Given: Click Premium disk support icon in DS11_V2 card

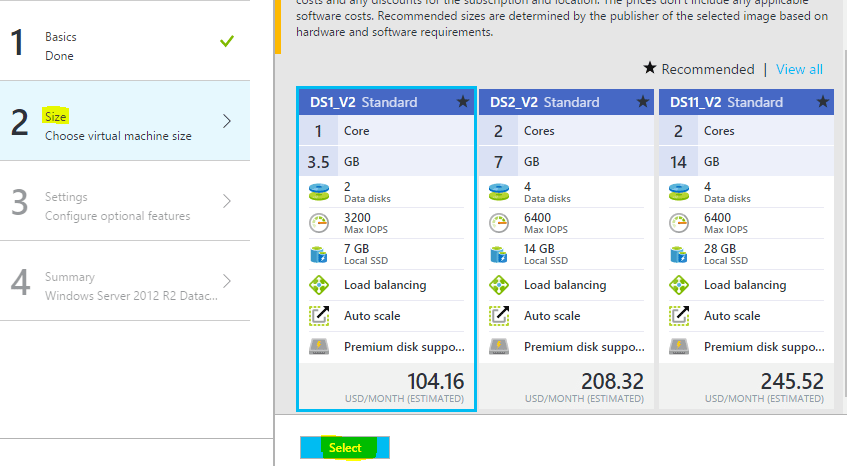Looking at the screenshot, I should [678, 347].
